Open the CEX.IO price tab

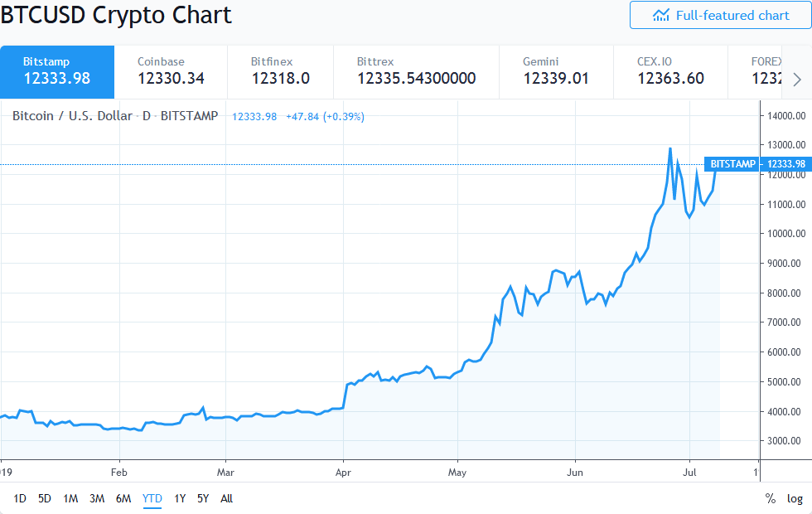tap(670, 71)
